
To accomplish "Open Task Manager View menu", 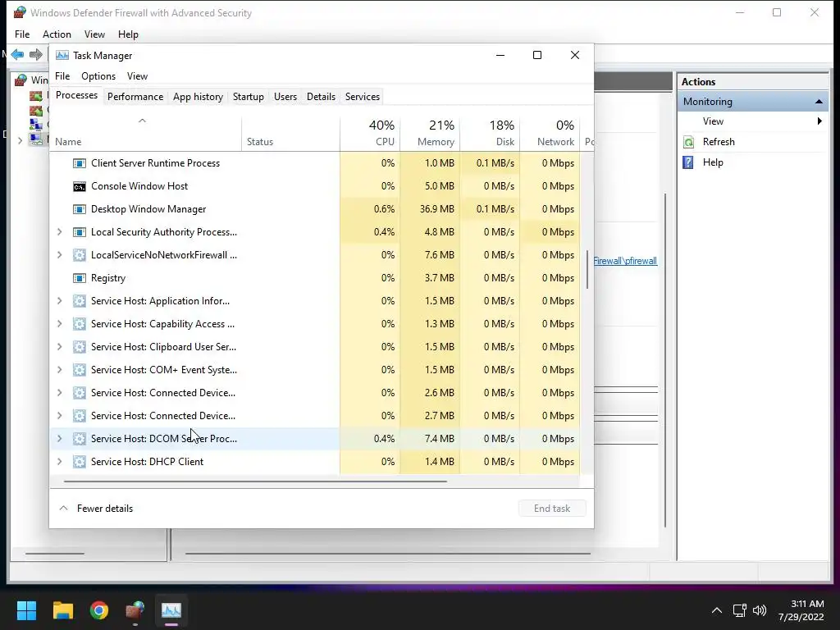I will (137, 76).
